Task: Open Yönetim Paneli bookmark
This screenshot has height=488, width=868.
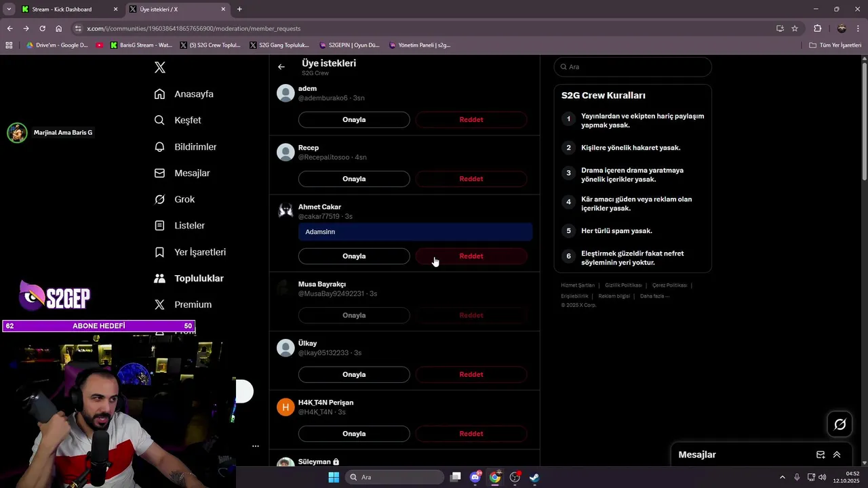Action: 420,45
